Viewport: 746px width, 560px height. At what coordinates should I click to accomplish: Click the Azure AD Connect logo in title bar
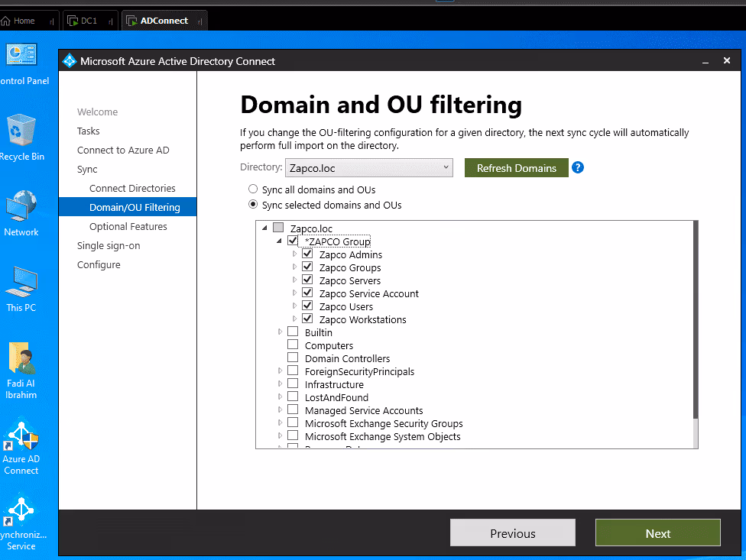tap(70, 61)
